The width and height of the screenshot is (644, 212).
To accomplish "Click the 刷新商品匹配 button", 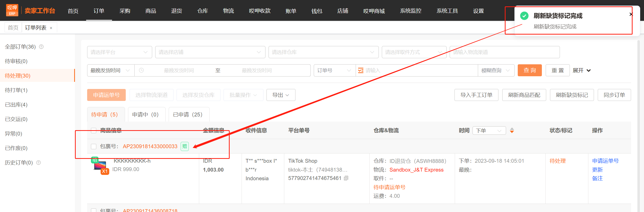I will click(524, 95).
